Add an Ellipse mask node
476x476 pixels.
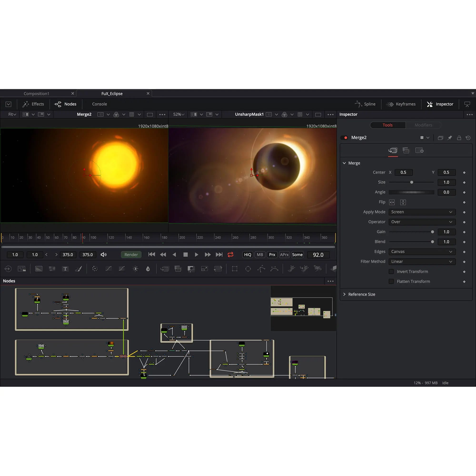[248, 268]
